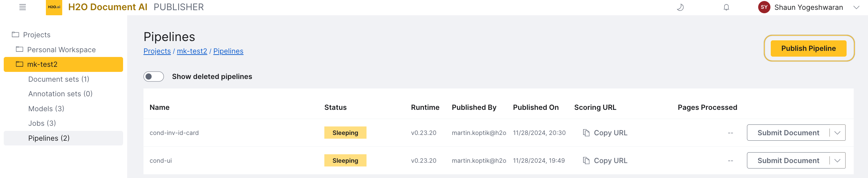Click the mk-test2 folder icon

tap(19, 64)
